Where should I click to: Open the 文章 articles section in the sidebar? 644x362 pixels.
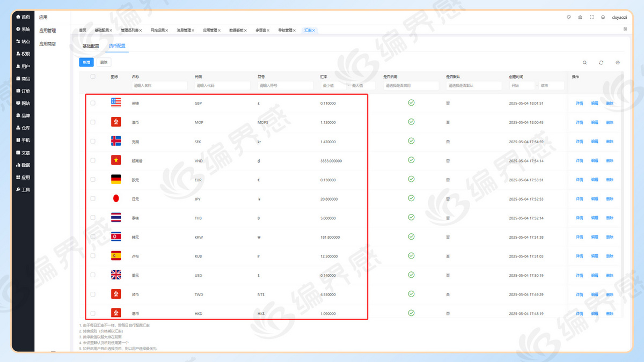coord(23,153)
